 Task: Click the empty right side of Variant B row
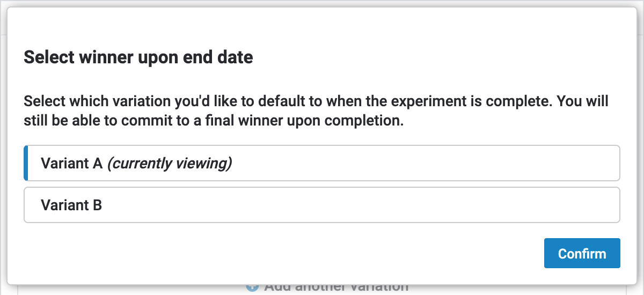[483, 205]
